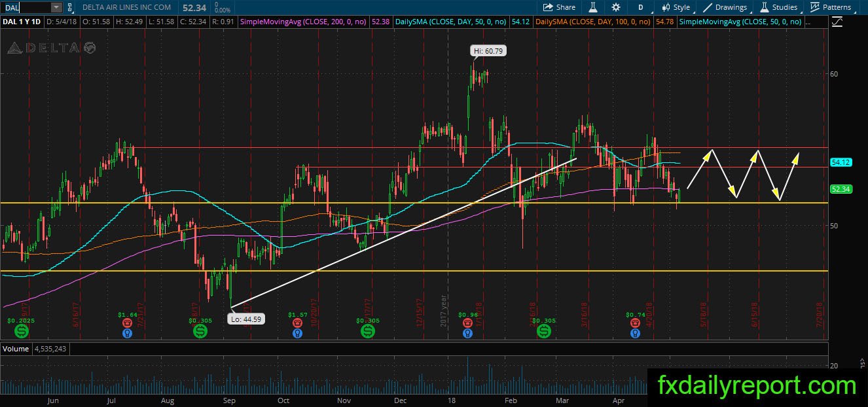Click the DAL 1 Y 1D timeframe label

pos(23,22)
